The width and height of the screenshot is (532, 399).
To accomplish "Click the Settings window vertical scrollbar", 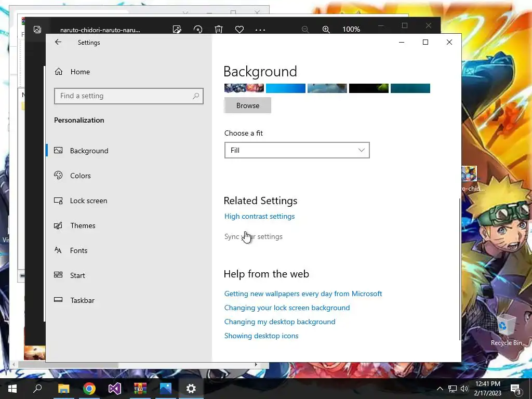I will click(460, 269).
